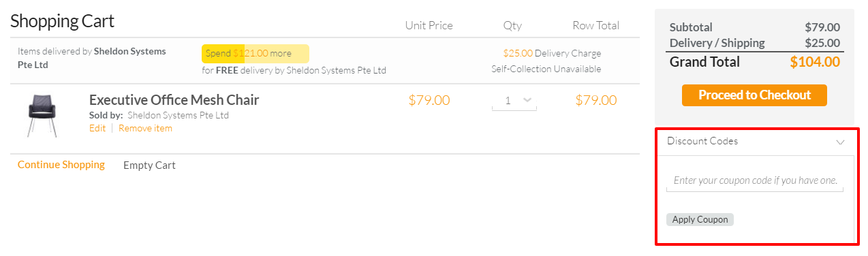Collapse the Discount Codes chevron arrow
This screenshot has height=256, width=868.
coord(840,142)
